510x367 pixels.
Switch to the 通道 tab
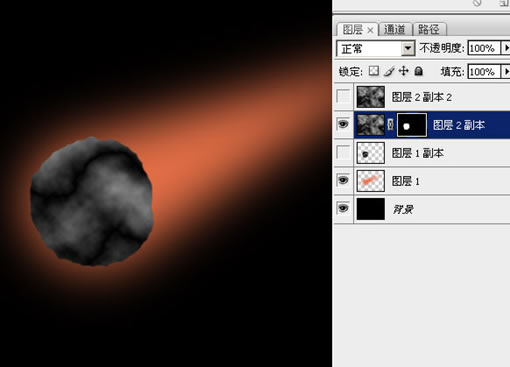pyautogui.click(x=395, y=30)
